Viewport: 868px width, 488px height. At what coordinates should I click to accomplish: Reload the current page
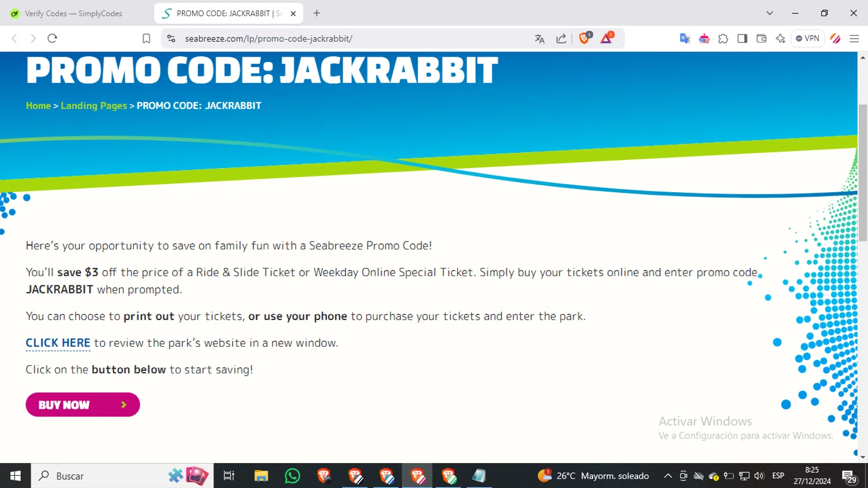pos(52,38)
